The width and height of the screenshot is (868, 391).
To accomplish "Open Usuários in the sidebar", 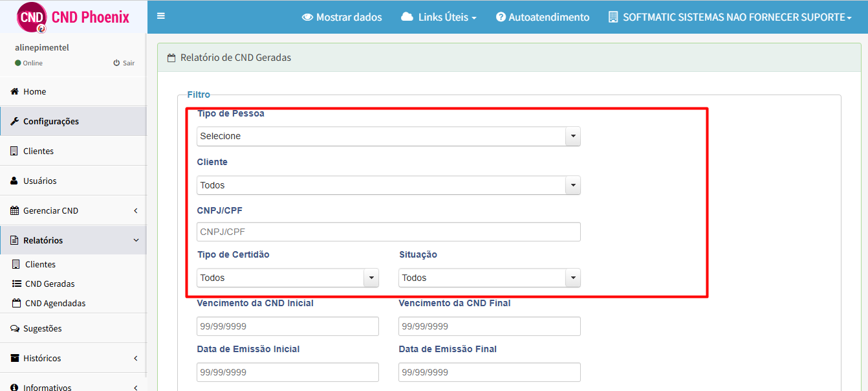I will pyautogui.click(x=73, y=181).
